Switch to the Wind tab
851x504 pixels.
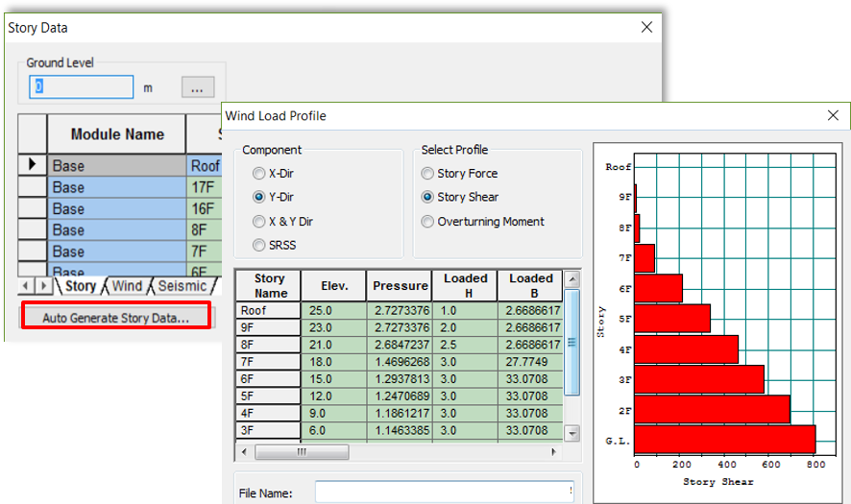127,286
